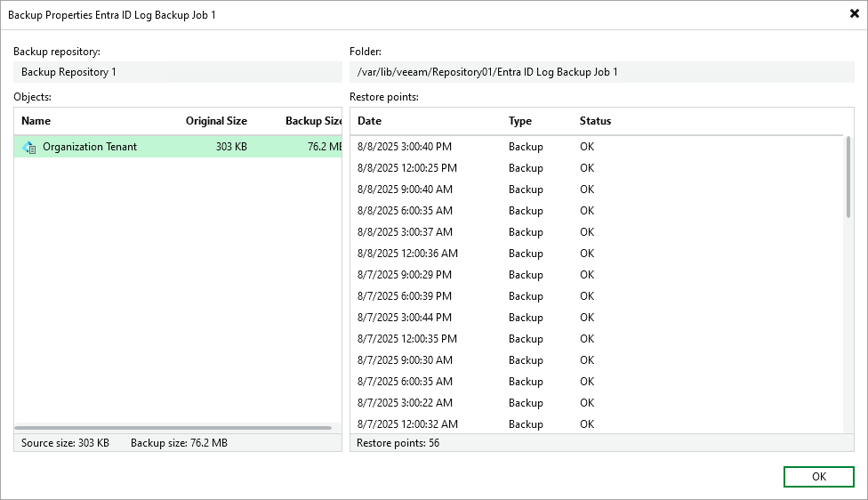The image size is (868, 500).
Task: Sort restore points by Type column
Action: click(x=519, y=121)
